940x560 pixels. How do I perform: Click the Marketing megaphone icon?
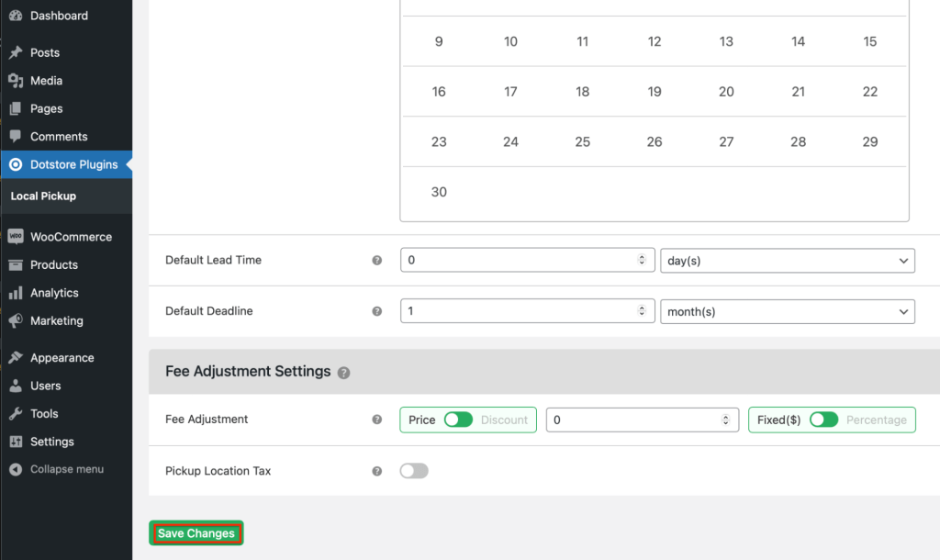pyautogui.click(x=16, y=321)
